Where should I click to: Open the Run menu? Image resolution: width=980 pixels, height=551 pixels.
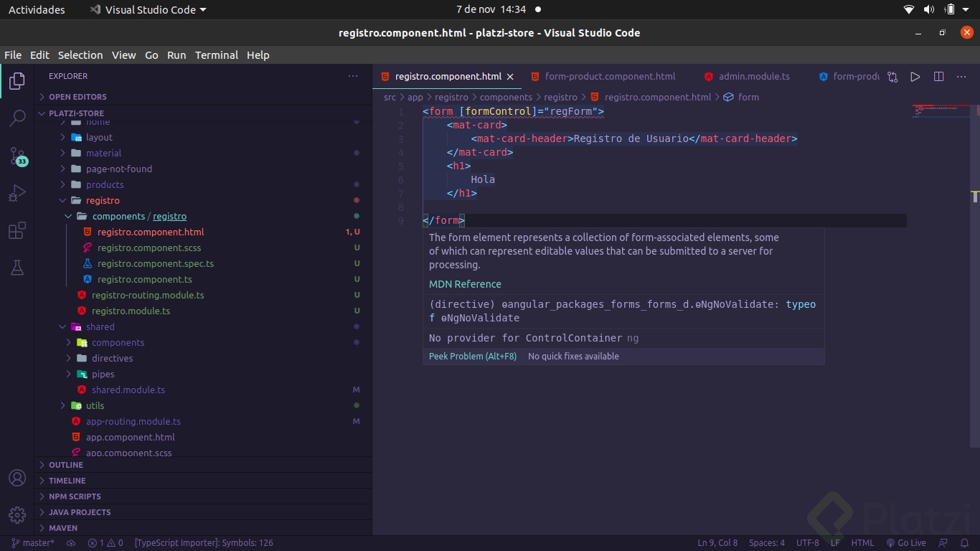coord(176,55)
